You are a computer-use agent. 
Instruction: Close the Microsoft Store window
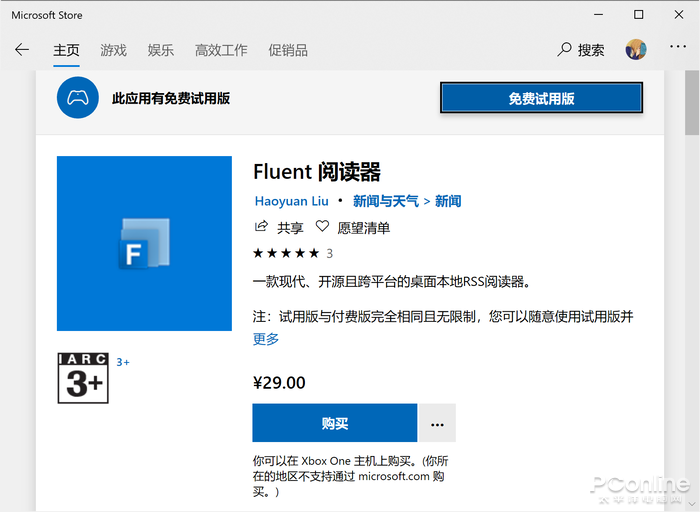point(679,15)
